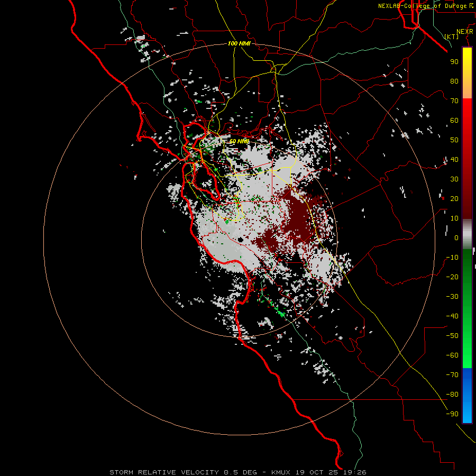
Task: Click the -20 value on velocity scale
Action: (452, 277)
